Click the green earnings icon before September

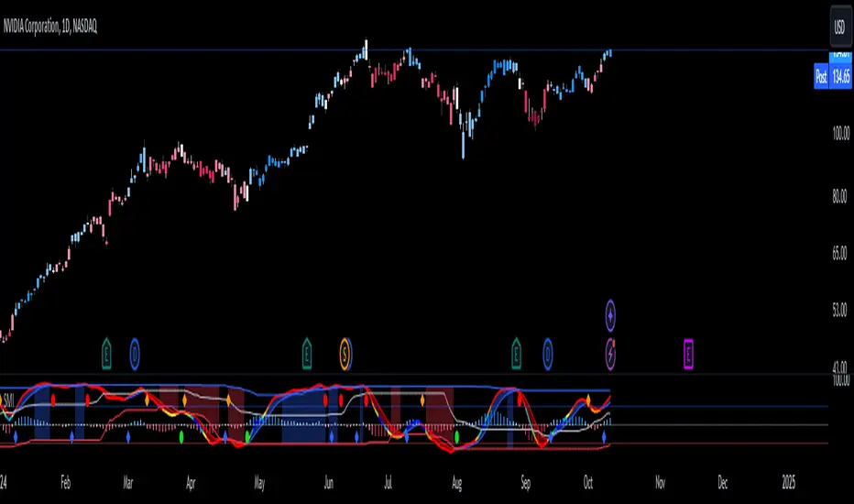[x=516, y=354]
